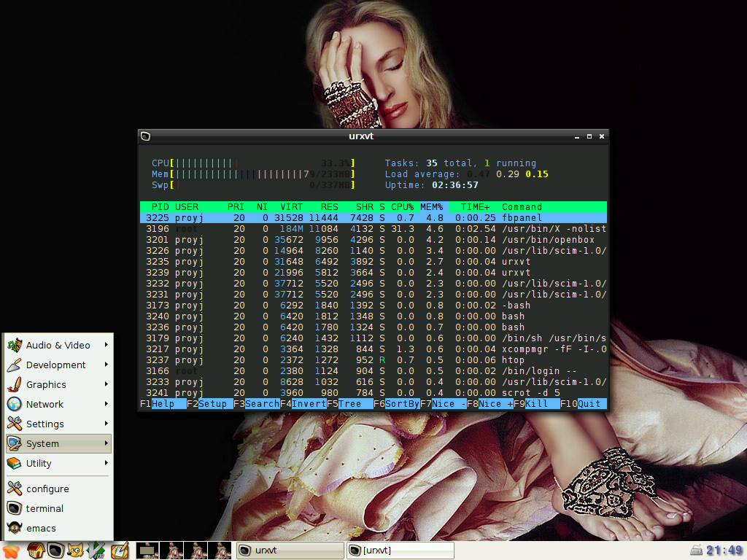Sort by the TIME+ column header

tap(475, 207)
